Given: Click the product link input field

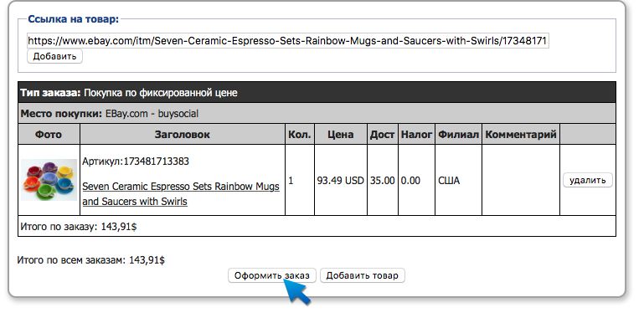Looking at the screenshot, I should point(288,41).
